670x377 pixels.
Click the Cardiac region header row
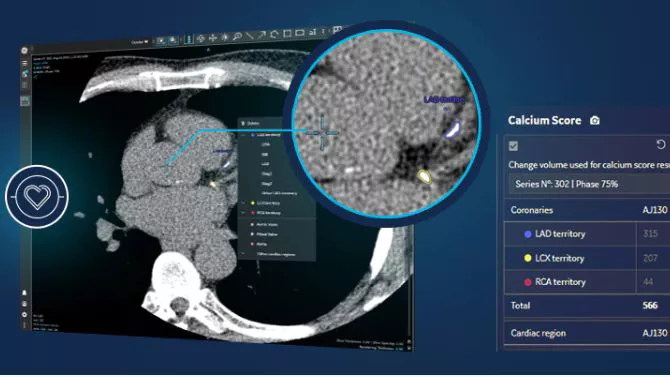click(587, 333)
